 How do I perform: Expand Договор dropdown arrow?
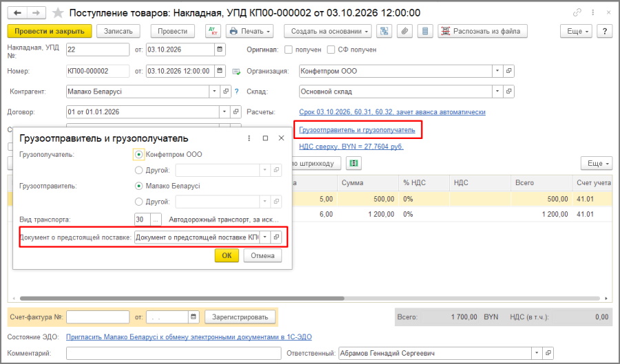click(224, 111)
